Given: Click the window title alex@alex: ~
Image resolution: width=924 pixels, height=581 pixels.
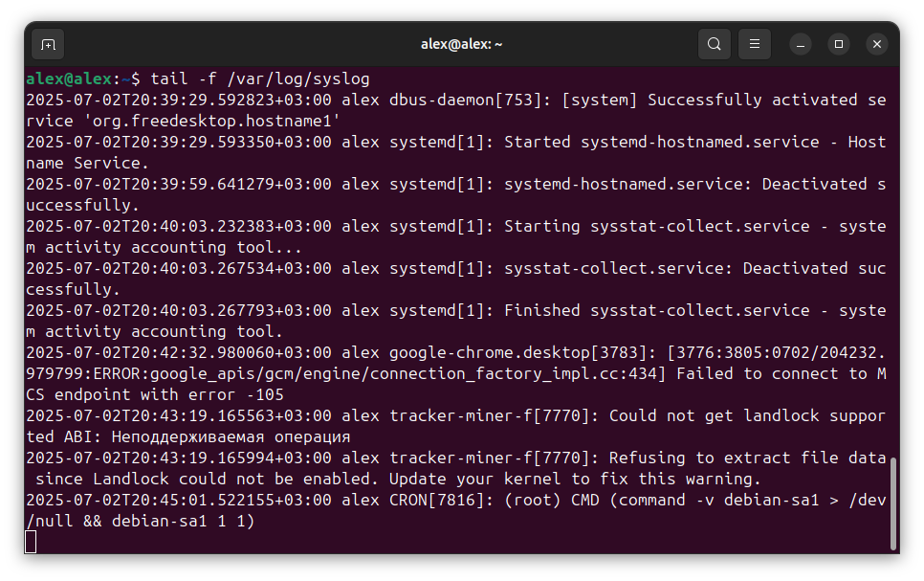Looking at the screenshot, I should pos(462,44).
